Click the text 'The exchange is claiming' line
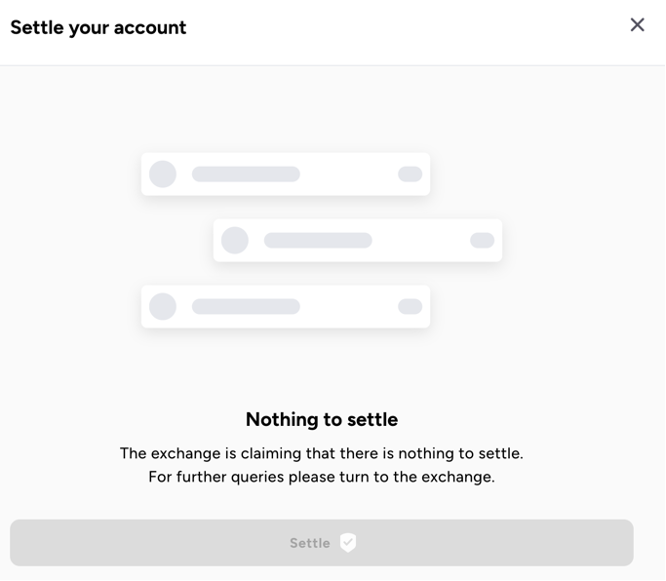The height and width of the screenshot is (581, 666). click(322, 453)
